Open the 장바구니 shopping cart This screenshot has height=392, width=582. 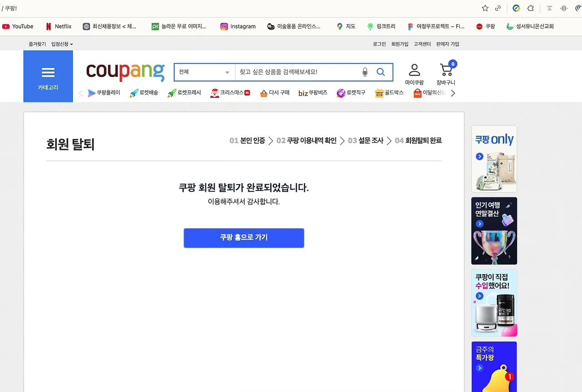point(446,74)
